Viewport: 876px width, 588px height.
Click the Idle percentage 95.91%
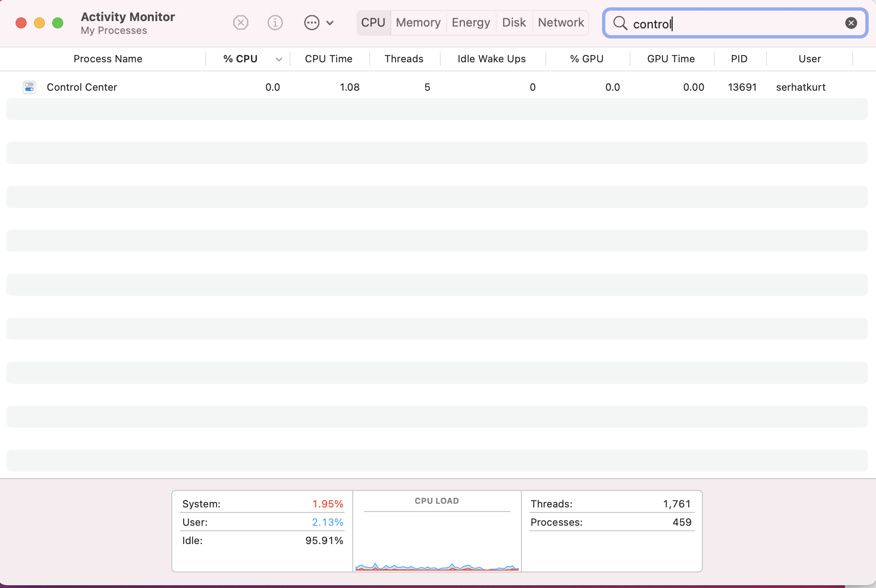tap(324, 540)
